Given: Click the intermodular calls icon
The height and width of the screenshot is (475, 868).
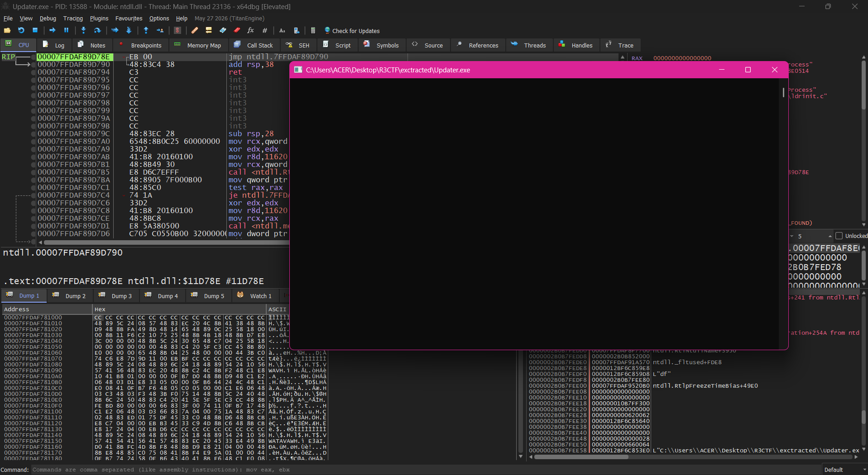Looking at the screenshot, I should 296,30.
